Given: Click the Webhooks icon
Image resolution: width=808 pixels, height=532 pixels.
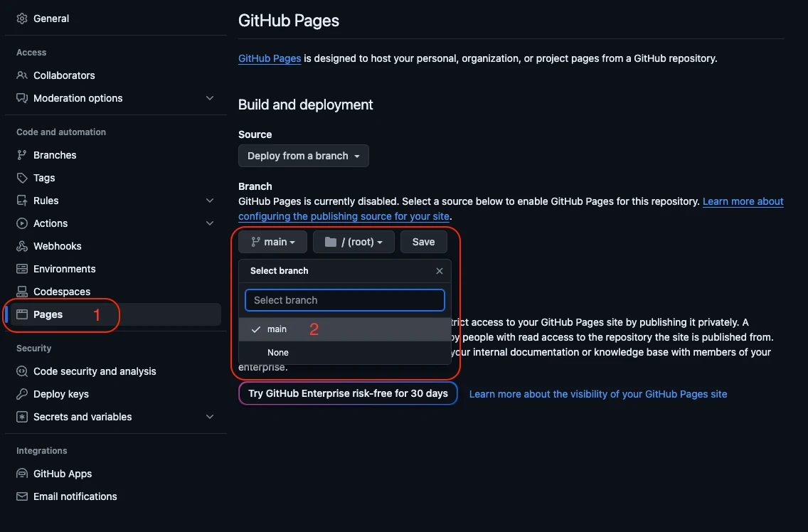Looking at the screenshot, I should point(21,246).
